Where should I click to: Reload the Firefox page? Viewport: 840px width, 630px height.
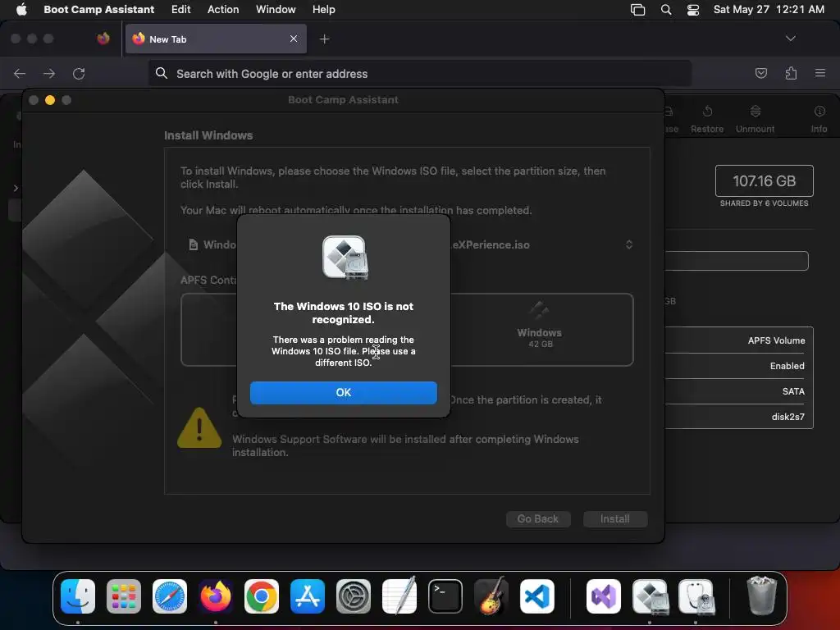click(79, 73)
